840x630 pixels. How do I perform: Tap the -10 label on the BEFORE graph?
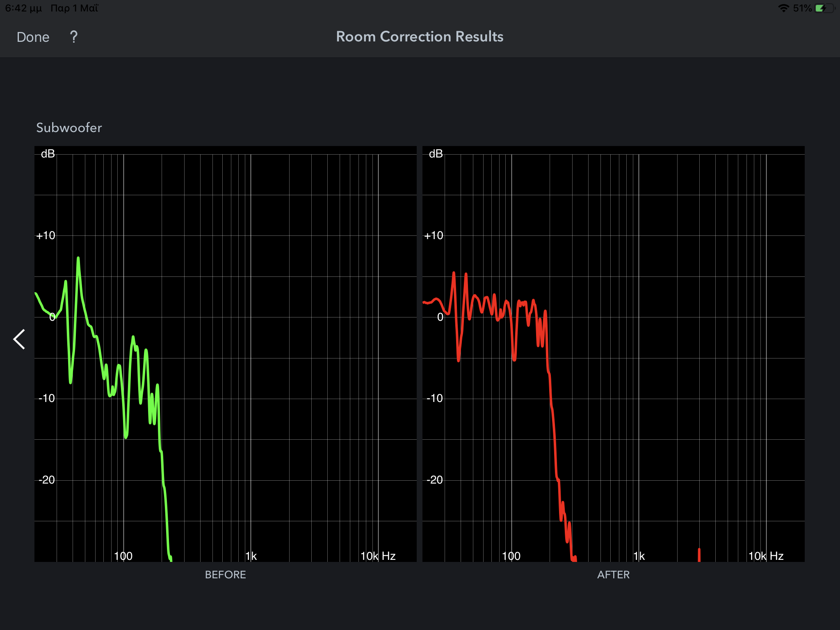[x=46, y=398]
